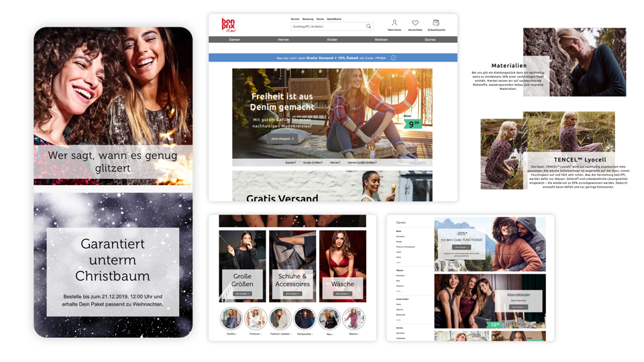Open the Basics round thumbnail
The image size is (644, 362).
coord(354,318)
